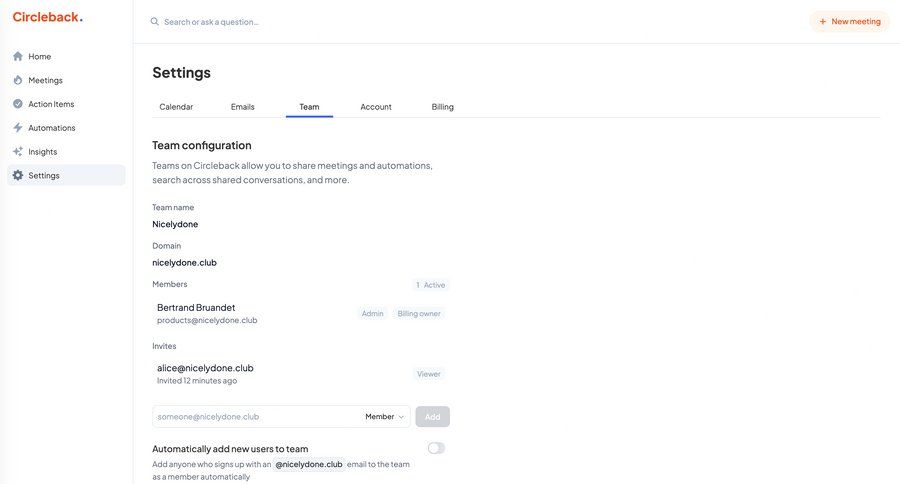The height and width of the screenshot is (484, 900).
Task: Click the Home house icon in sidebar
Action: coord(18,56)
